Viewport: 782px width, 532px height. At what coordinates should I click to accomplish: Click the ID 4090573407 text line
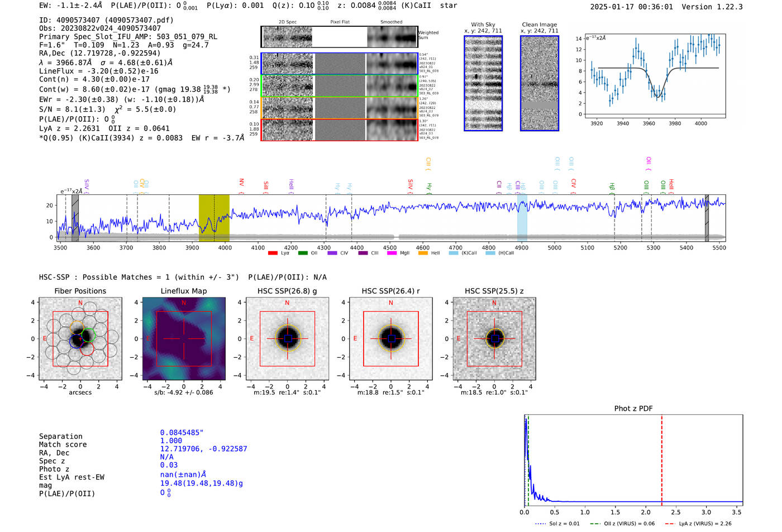[106, 20]
